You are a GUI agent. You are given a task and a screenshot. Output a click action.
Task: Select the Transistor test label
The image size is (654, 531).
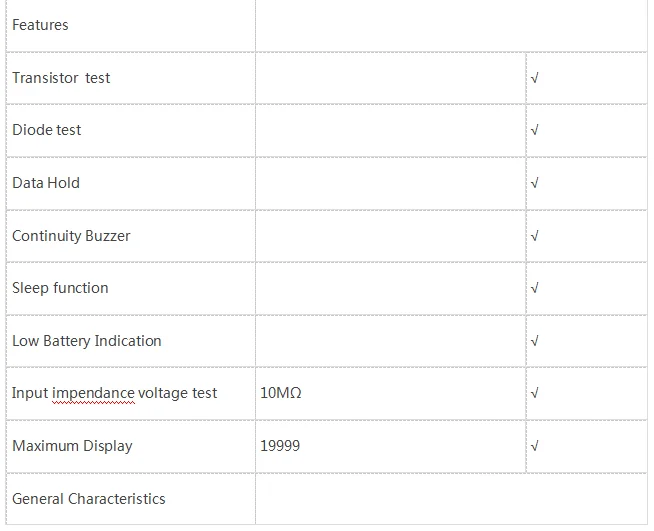[61, 78]
